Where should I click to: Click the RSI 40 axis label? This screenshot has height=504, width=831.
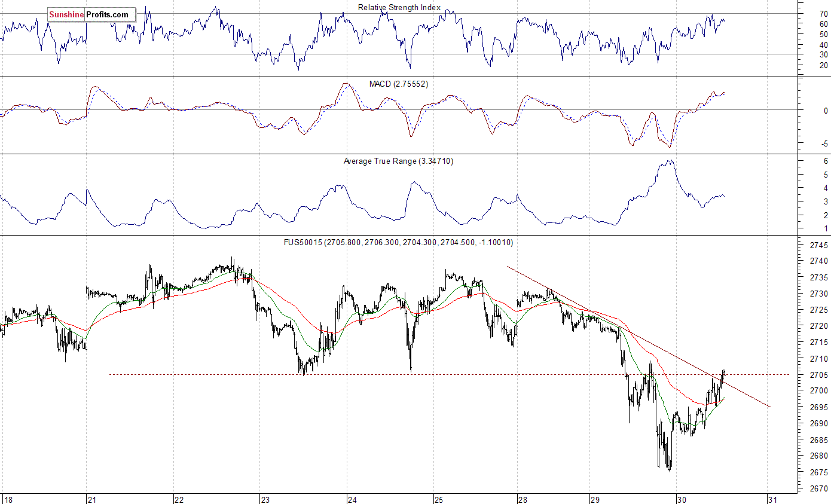pos(823,44)
